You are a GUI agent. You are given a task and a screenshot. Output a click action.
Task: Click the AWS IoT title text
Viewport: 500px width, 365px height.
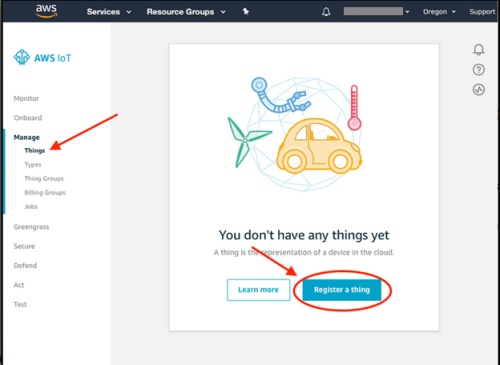click(x=53, y=58)
